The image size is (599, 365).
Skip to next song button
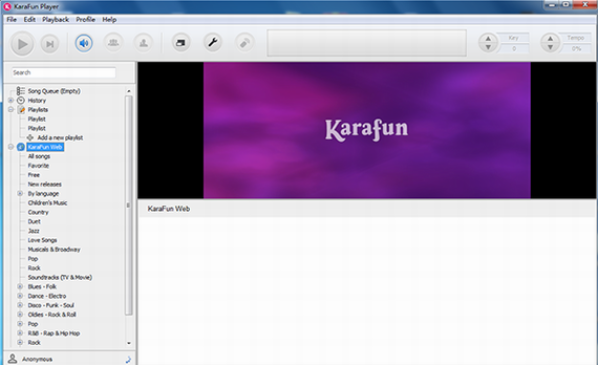pyautogui.click(x=50, y=44)
